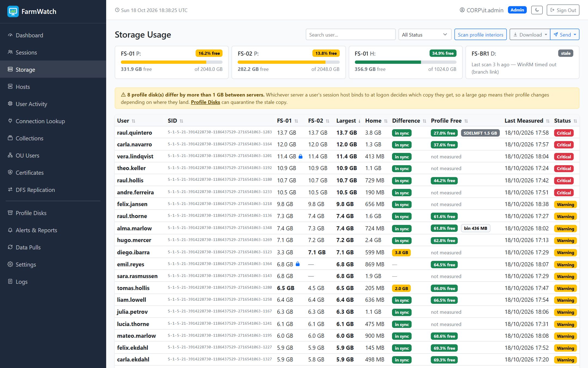The image size is (588, 368).
Task: Toggle dark mode with the moon button
Action: (x=537, y=10)
